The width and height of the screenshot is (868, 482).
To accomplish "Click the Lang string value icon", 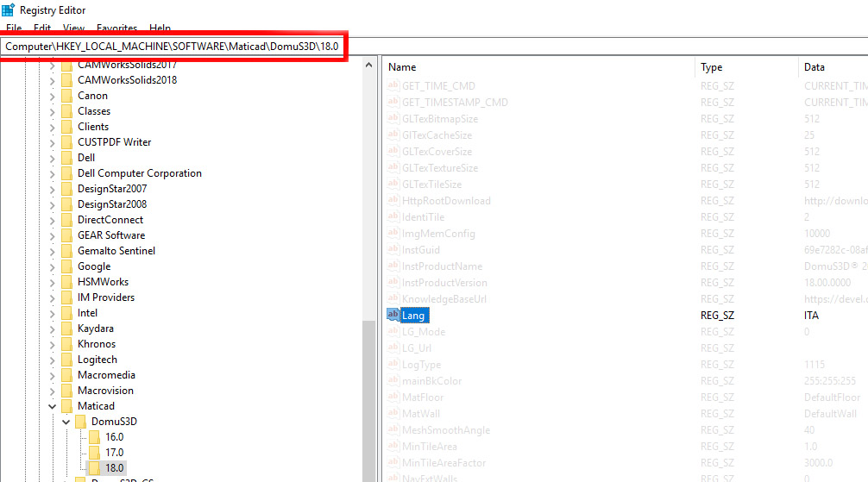I will (393, 315).
